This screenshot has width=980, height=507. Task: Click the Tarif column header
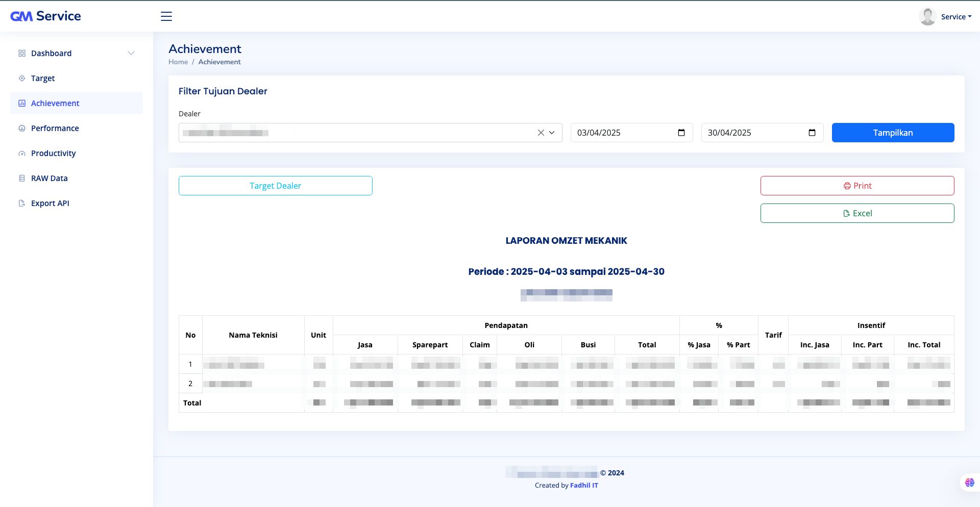[x=773, y=335]
